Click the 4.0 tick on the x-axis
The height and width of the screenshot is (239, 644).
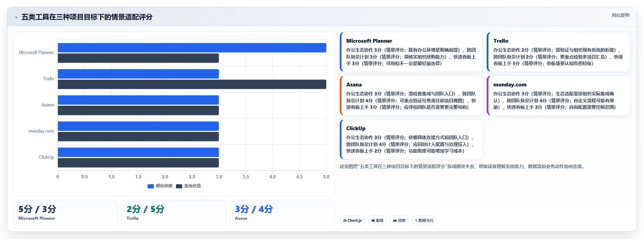273,177
